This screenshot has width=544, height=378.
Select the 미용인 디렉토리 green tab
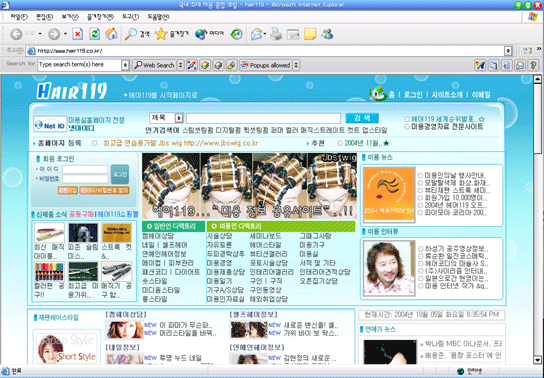281,226
